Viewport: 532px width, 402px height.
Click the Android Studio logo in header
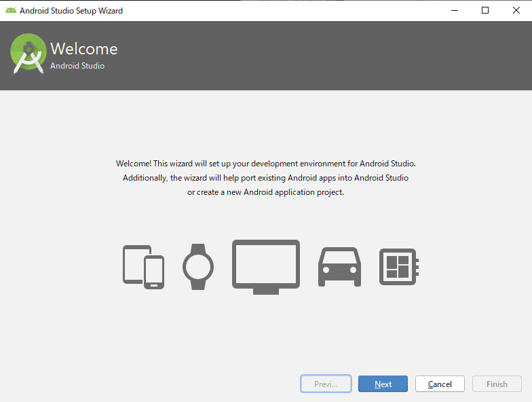click(28, 53)
